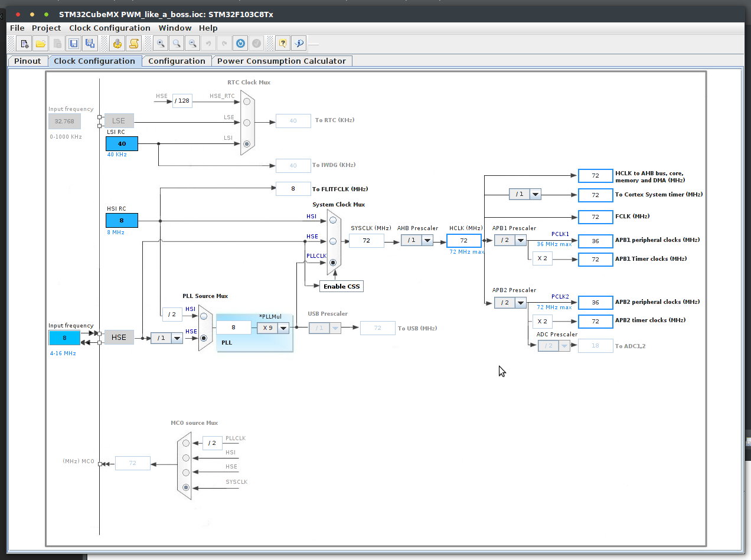
Task: Click the HCLK (MHz) value field
Action: pyautogui.click(x=464, y=240)
